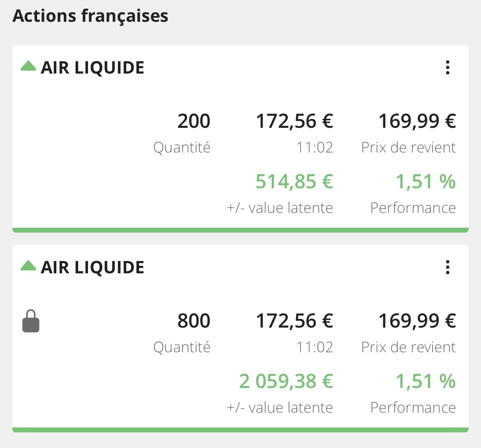Click the 2 059,38 € latent gain value

pos(286,381)
